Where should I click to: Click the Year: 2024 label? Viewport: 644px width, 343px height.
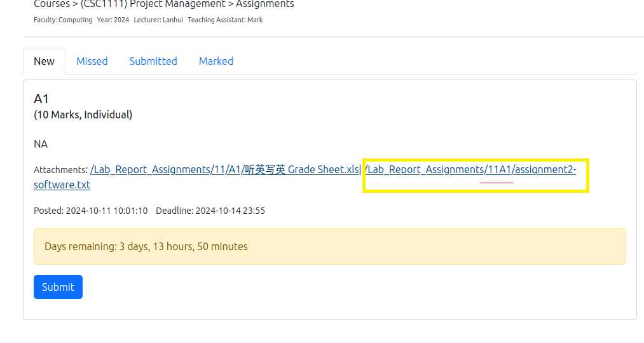tap(113, 20)
